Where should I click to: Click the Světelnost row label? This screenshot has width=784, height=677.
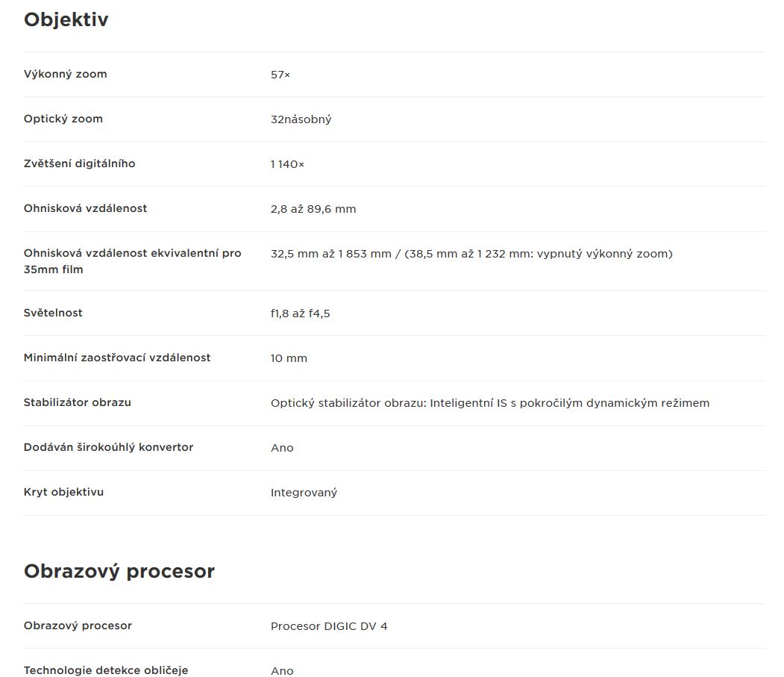point(53,313)
